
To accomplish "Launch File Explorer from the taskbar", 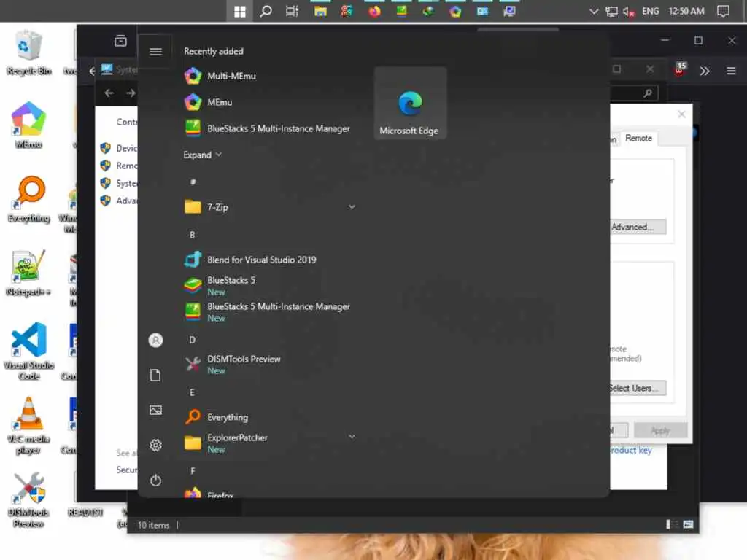I will tap(320, 11).
